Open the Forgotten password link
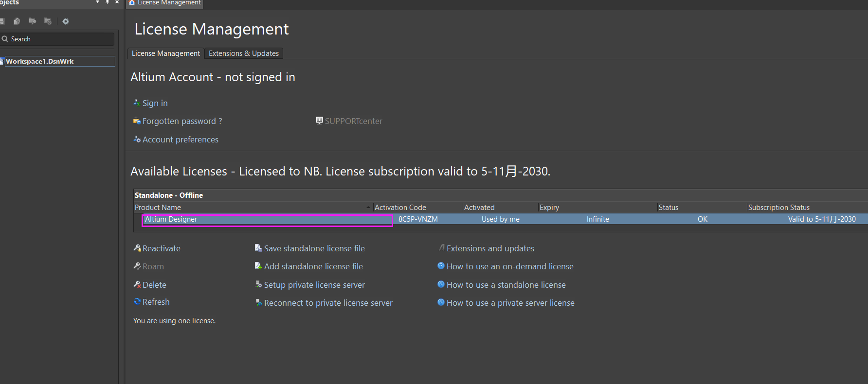Image resolution: width=868 pixels, height=384 pixels. [182, 121]
